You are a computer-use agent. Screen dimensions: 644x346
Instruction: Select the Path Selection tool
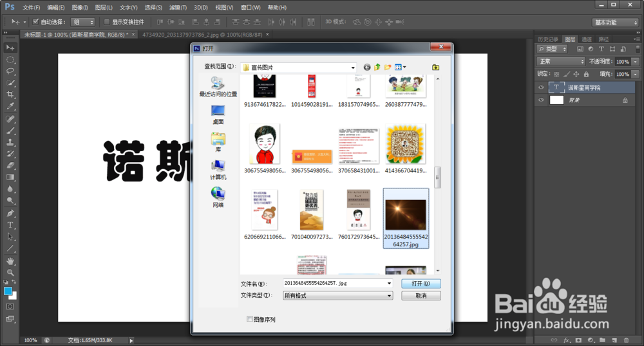(x=10, y=237)
